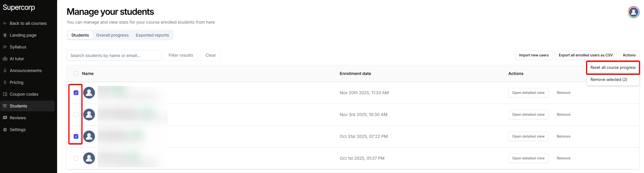Open detailed view for Oct 1st student
Image resolution: width=644 pixels, height=173 pixels.
[x=528, y=158]
